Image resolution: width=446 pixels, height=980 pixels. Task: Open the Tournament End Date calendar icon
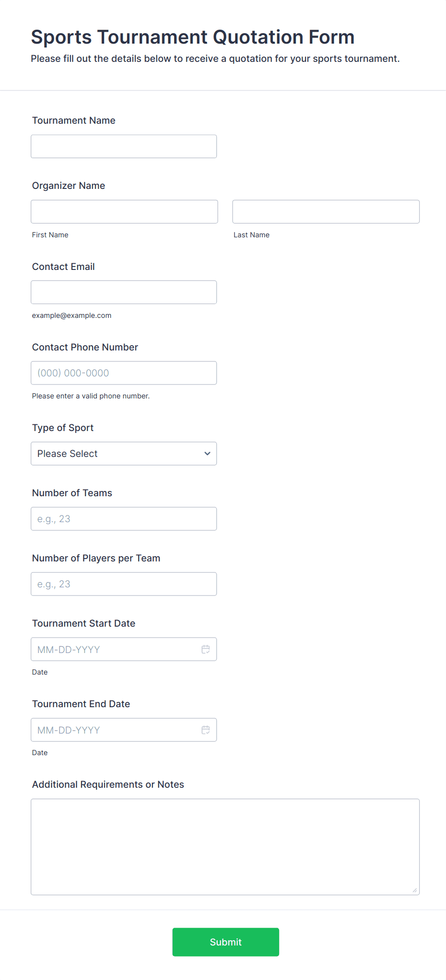pos(206,730)
